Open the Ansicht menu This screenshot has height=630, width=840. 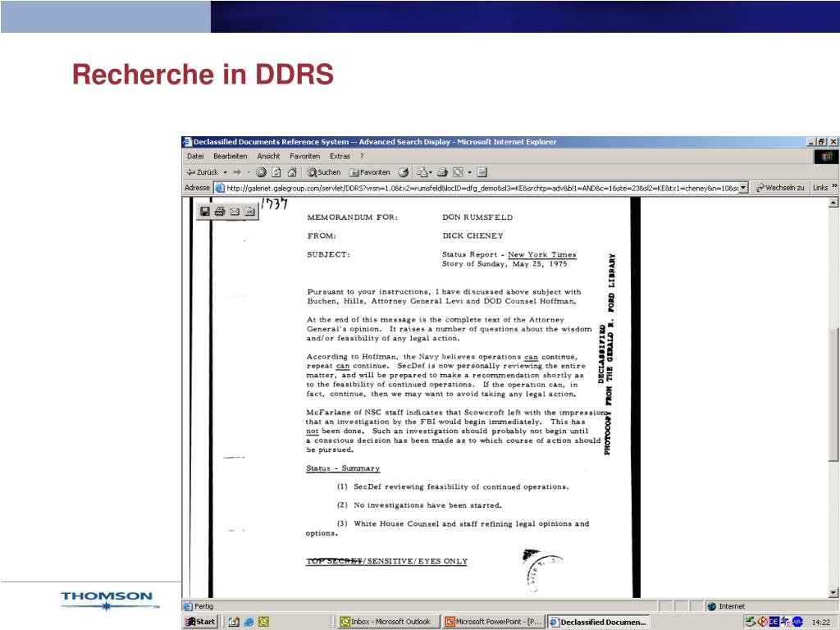tap(268, 156)
